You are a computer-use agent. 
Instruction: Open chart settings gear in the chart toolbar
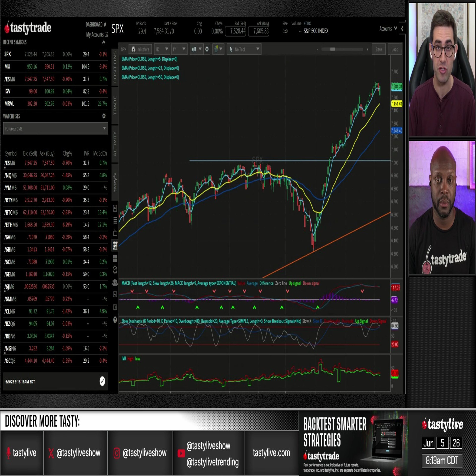207,49
